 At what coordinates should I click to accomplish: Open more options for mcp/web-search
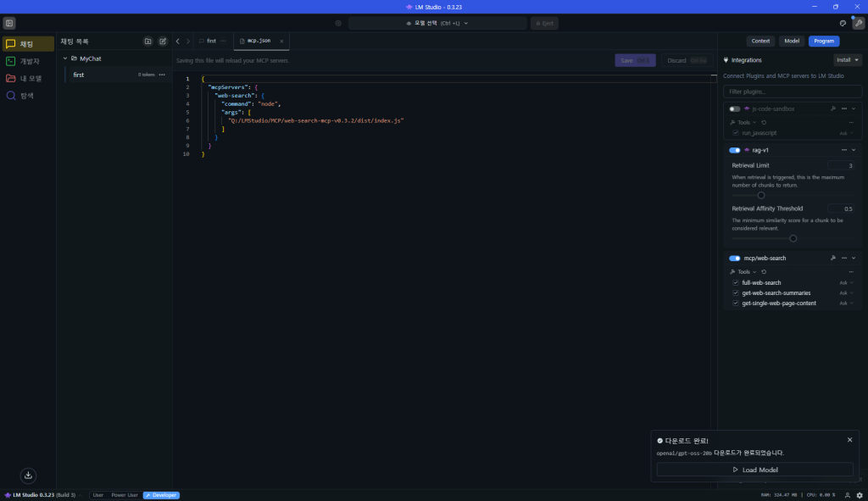844,258
